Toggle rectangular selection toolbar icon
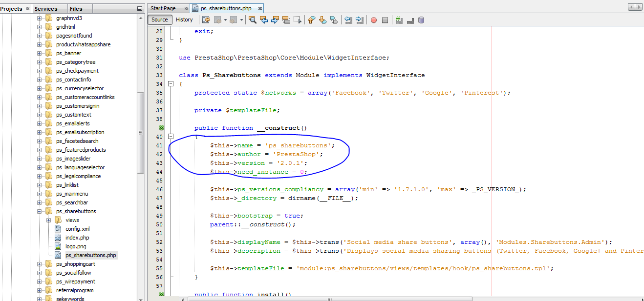 pyautogui.click(x=298, y=20)
